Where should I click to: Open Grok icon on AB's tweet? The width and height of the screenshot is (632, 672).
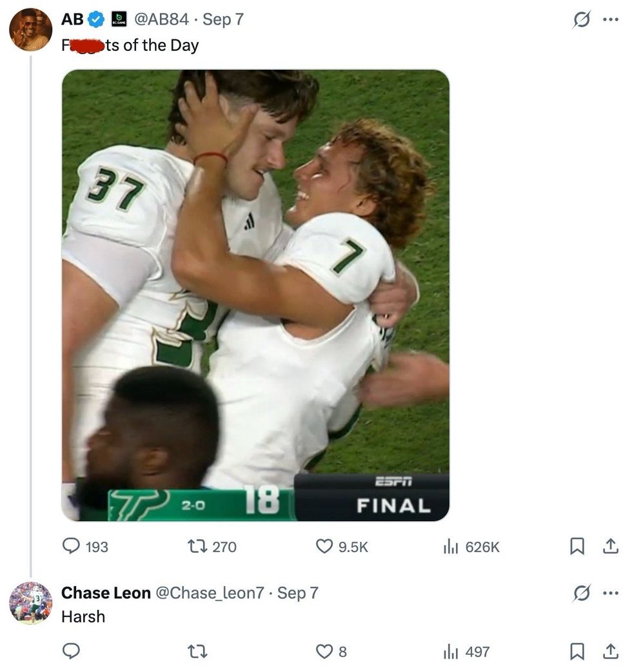pyautogui.click(x=582, y=19)
